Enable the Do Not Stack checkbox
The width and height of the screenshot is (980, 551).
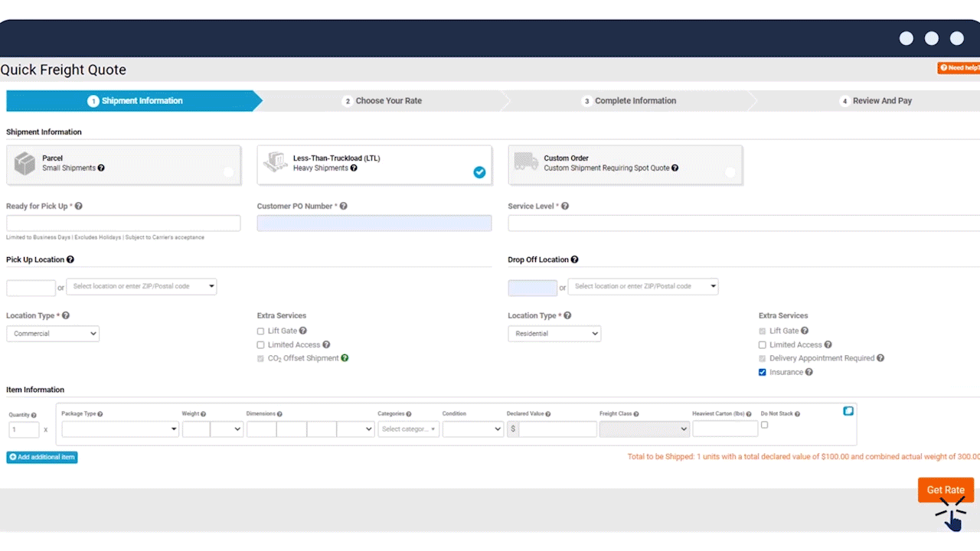point(764,425)
